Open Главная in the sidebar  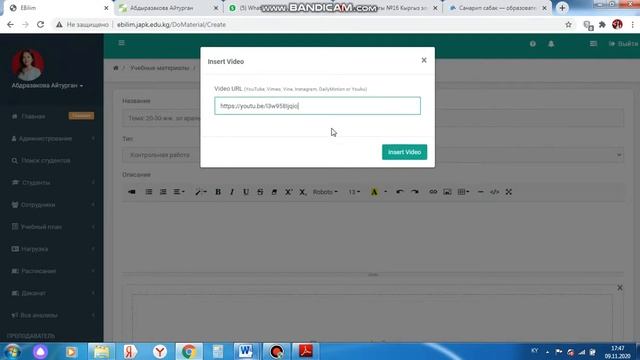33,116
